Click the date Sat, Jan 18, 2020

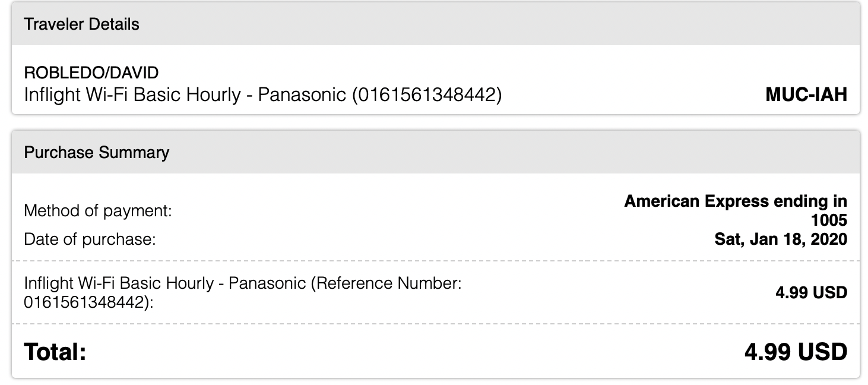781,240
